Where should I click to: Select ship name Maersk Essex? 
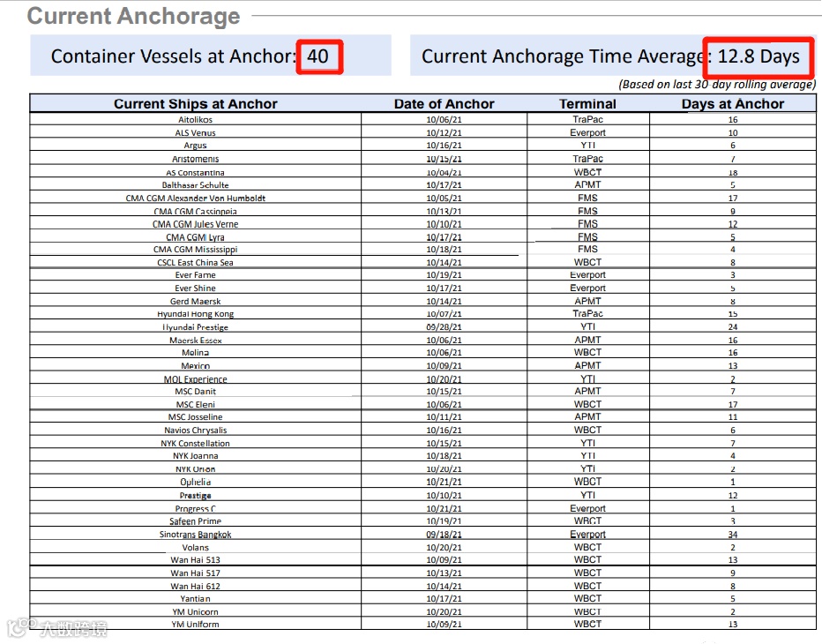(195, 340)
